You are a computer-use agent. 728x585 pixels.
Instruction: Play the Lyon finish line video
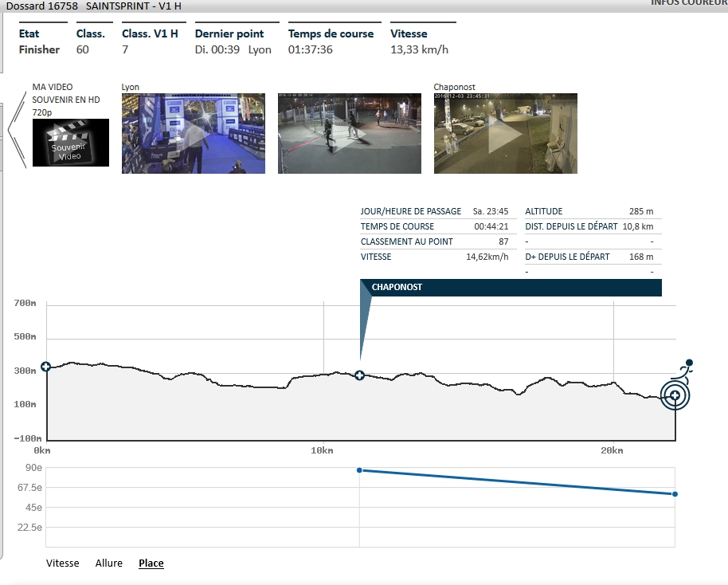tap(193, 133)
